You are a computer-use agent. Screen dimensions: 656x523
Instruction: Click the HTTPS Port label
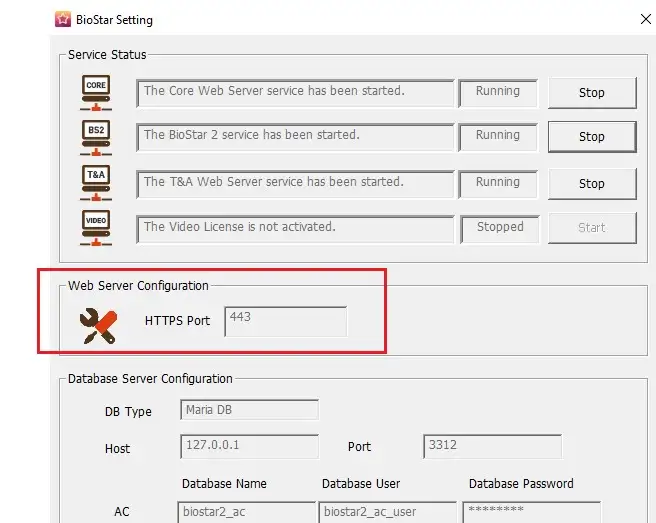click(177, 321)
